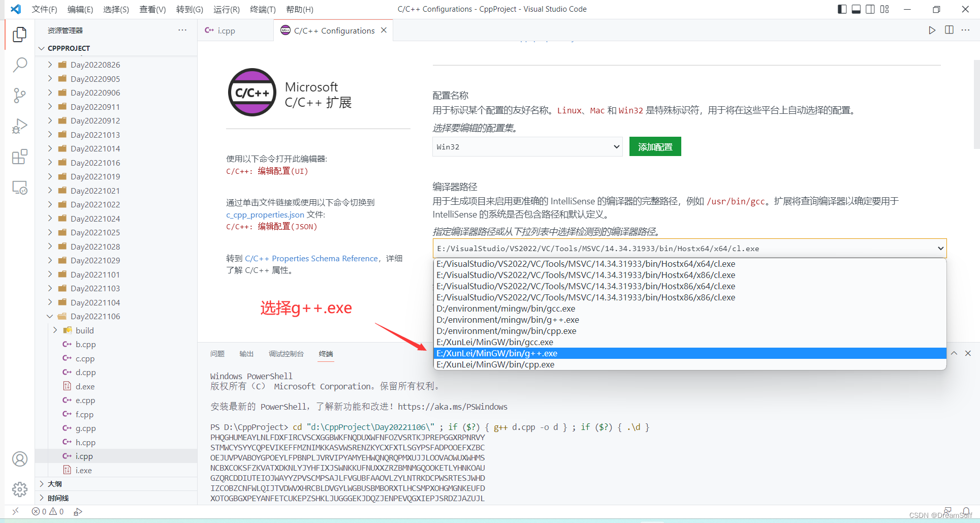Screen dimensions: 980x523
Task: Open the Manage gear icon
Action: pos(20,489)
